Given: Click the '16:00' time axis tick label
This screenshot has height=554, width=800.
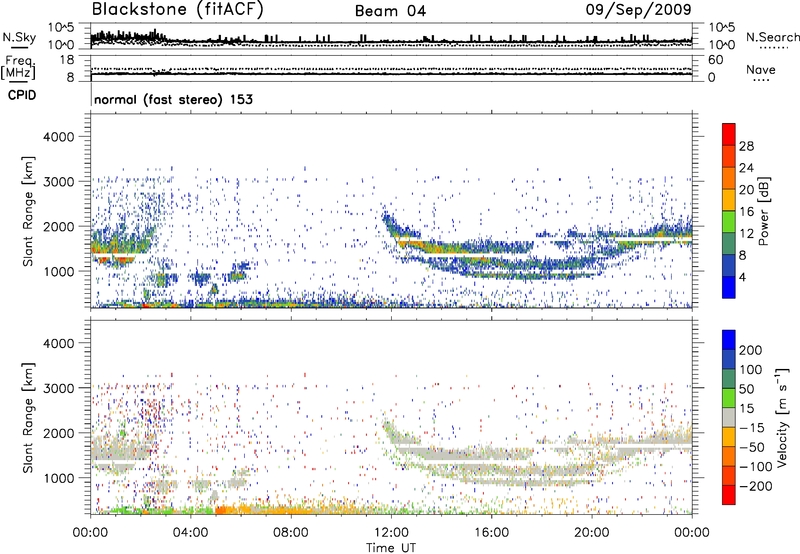Looking at the screenshot, I should (491, 533).
